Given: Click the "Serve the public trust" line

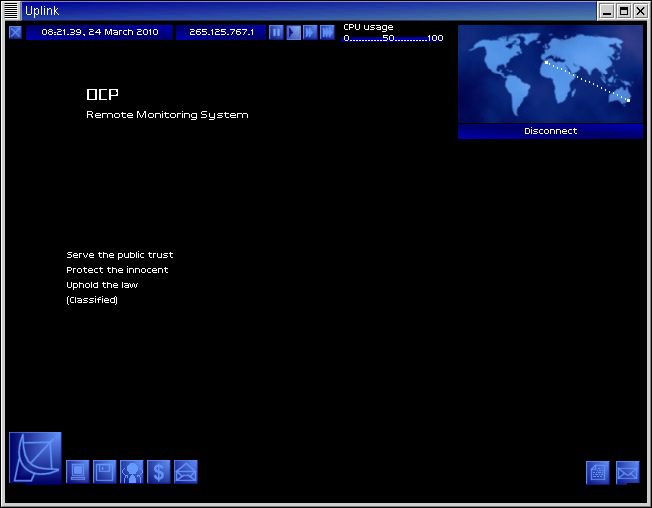Looking at the screenshot, I should (x=120, y=255).
